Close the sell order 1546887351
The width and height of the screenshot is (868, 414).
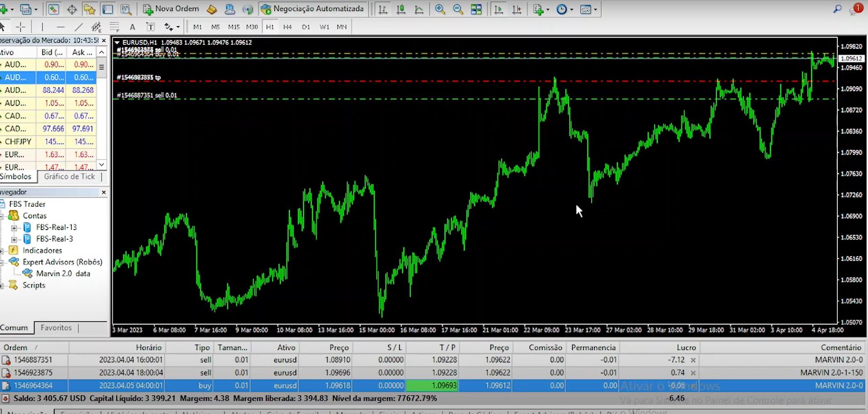[x=693, y=360]
